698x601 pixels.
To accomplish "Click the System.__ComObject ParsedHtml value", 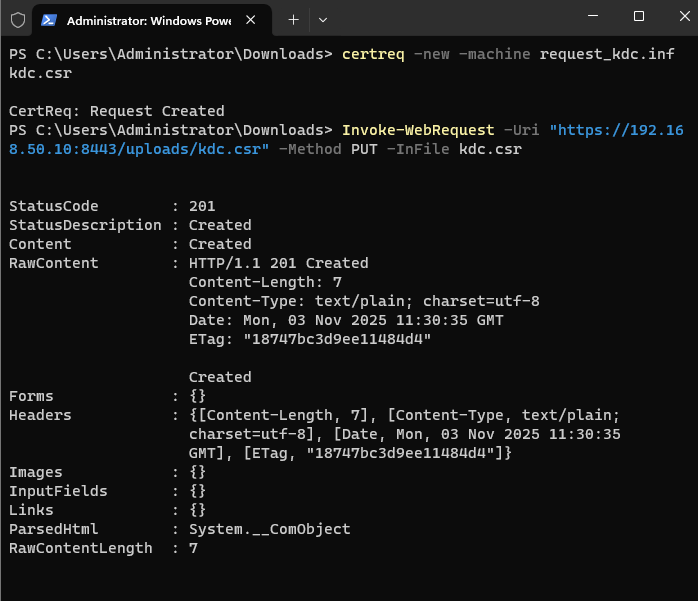I will pos(269,529).
